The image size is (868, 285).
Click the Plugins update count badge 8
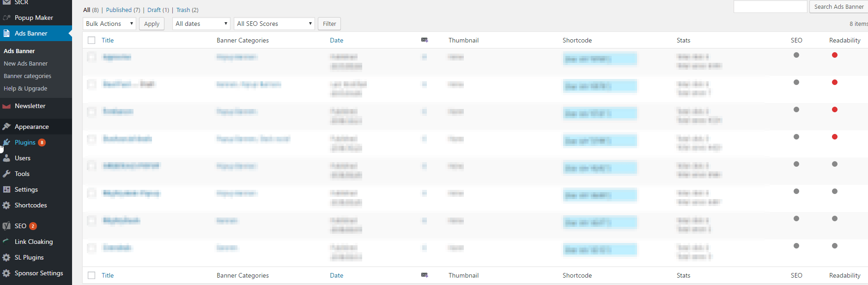point(42,142)
